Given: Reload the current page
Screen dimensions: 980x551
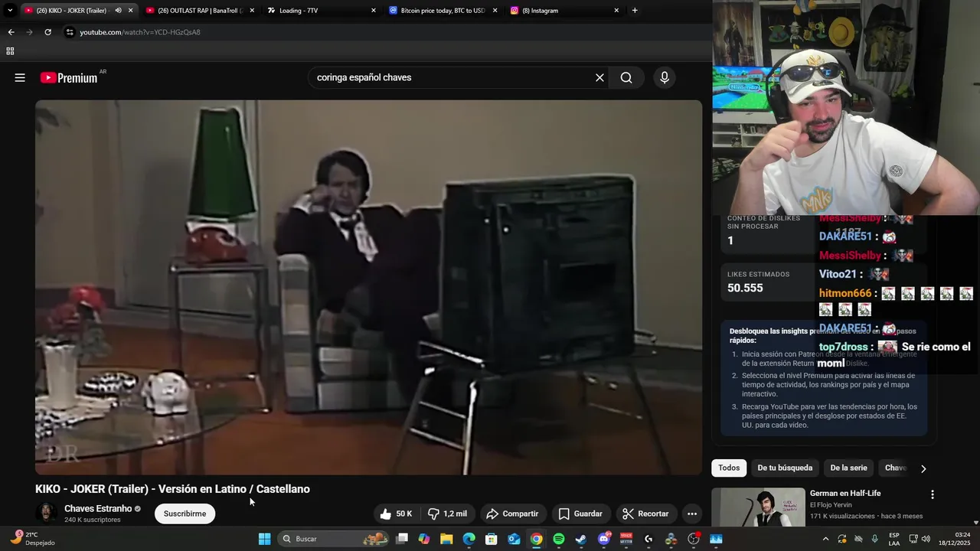Looking at the screenshot, I should coord(47,32).
